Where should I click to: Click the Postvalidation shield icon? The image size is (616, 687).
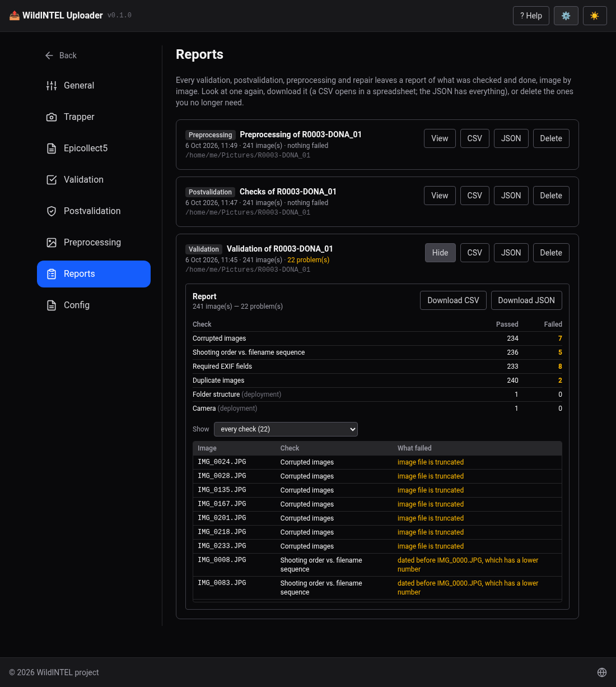[52, 211]
